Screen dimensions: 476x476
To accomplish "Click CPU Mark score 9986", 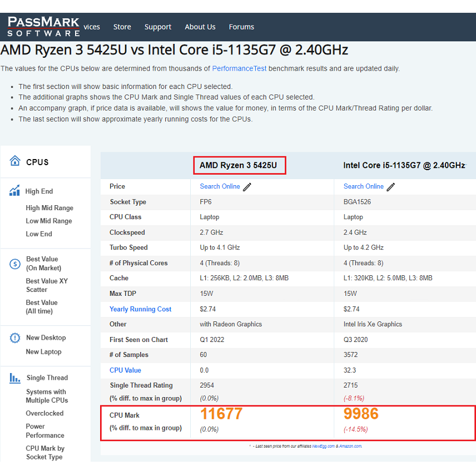I will 361,414.
